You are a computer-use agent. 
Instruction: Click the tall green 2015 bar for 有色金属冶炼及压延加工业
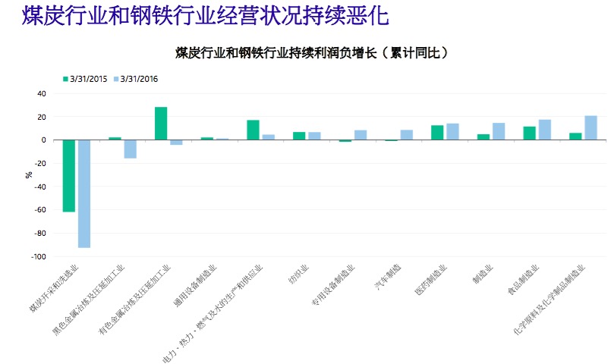[x=161, y=124]
